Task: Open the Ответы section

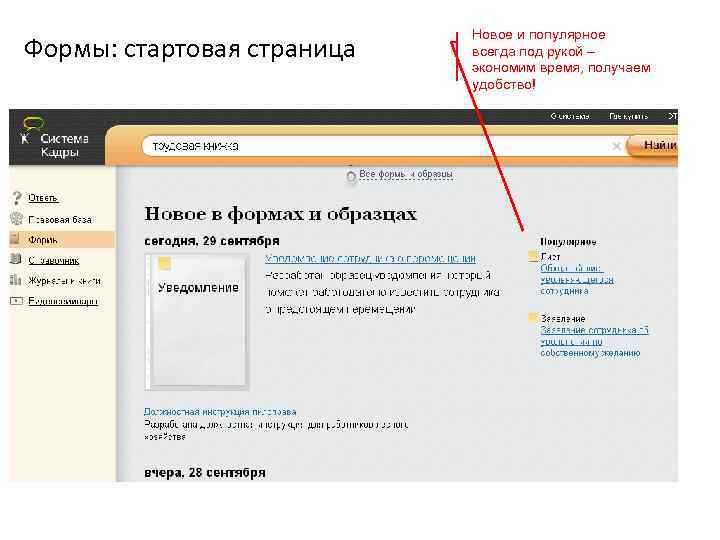Action: pyautogui.click(x=43, y=198)
